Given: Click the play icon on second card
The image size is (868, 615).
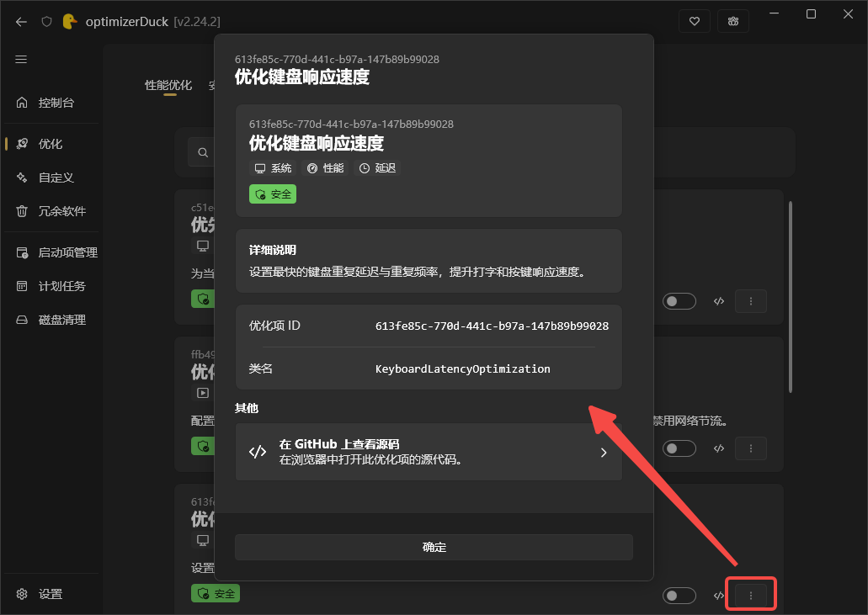Looking at the screenshot, I should 203,393.
